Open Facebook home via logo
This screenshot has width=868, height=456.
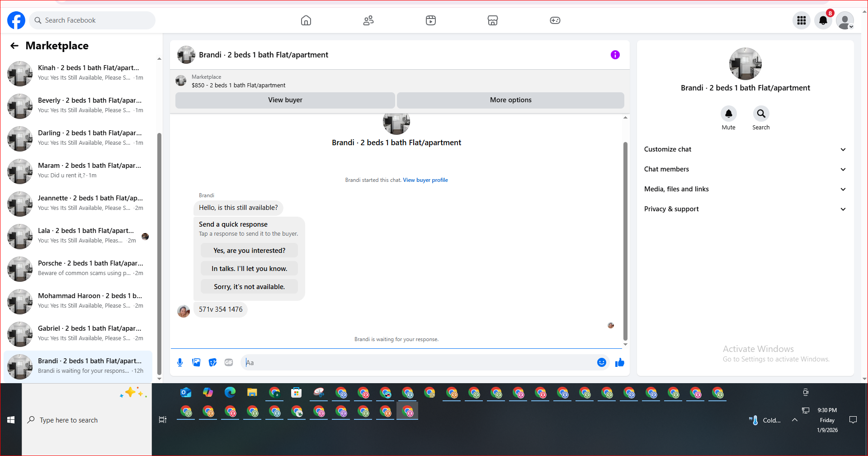[16, 20]
